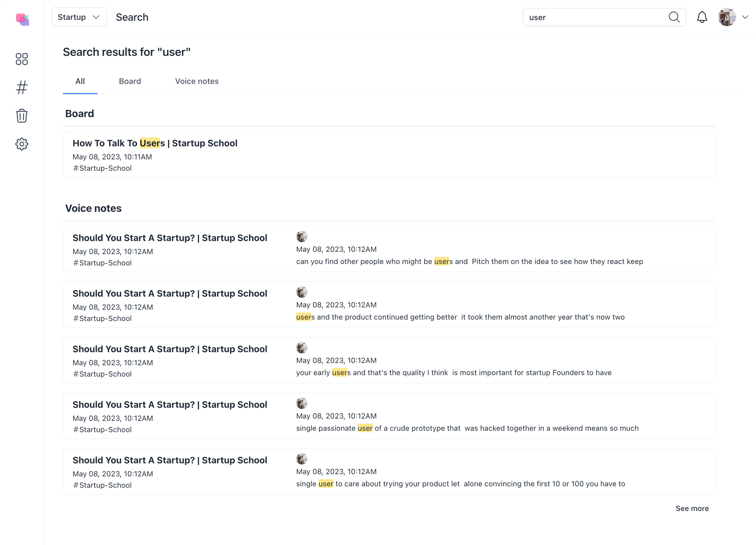Screen dimensions: 756x545
Task: Switch to the Board tab
Action: tap(130, 81)
